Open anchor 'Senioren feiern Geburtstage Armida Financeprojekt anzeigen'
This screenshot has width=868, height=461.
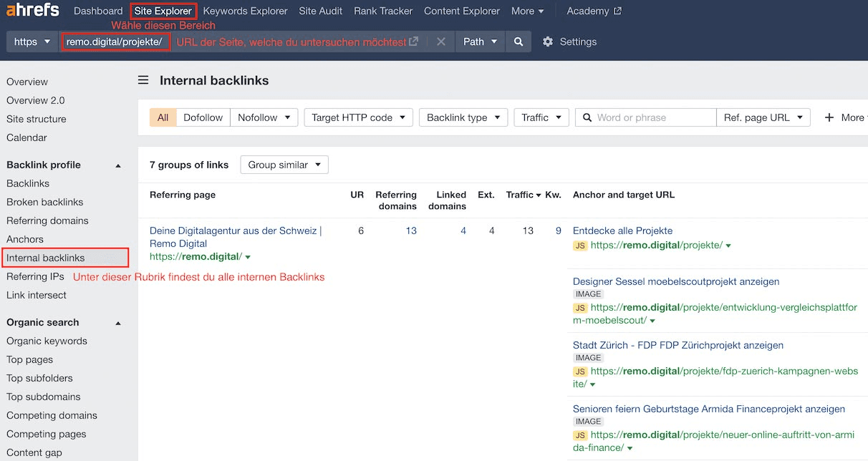pyautogui.click(x=709, y=409)
